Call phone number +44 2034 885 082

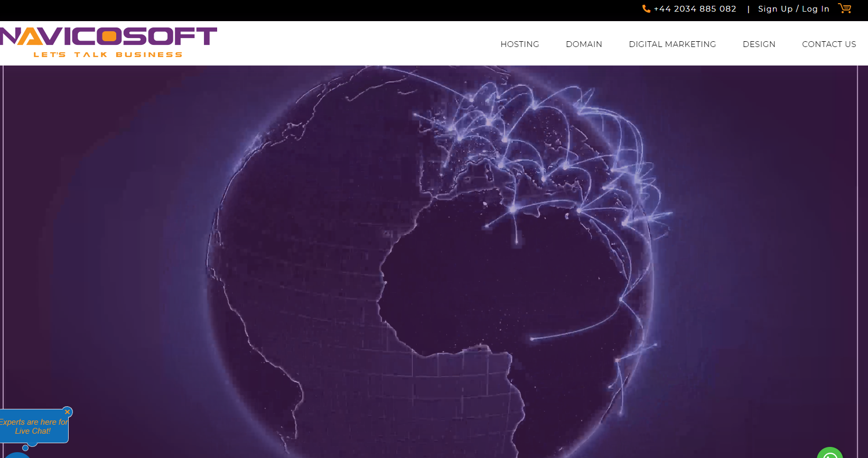click(695, 9)
